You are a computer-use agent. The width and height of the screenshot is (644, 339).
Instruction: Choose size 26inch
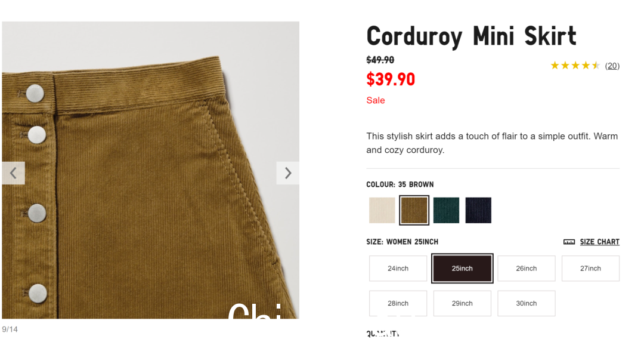(526, 269)
